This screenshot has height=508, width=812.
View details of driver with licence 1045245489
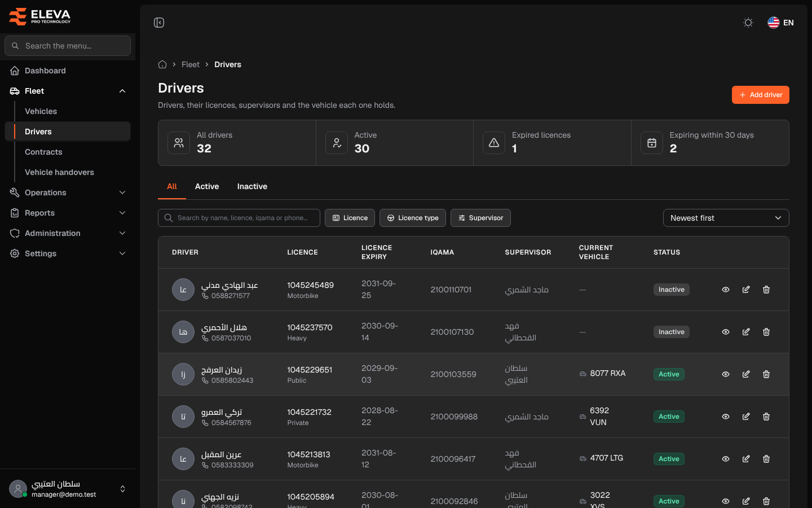[x=726, y=290]
